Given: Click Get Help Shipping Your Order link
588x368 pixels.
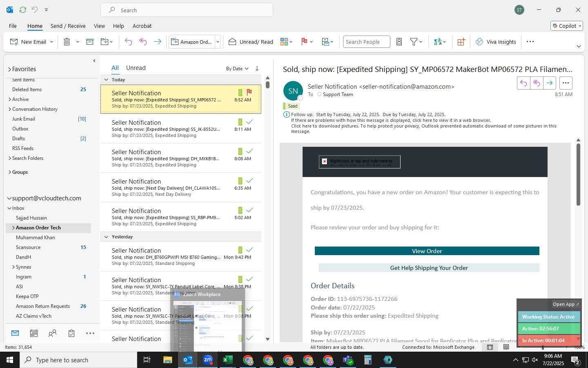Looking at the screenshot, I should point(429,268).
